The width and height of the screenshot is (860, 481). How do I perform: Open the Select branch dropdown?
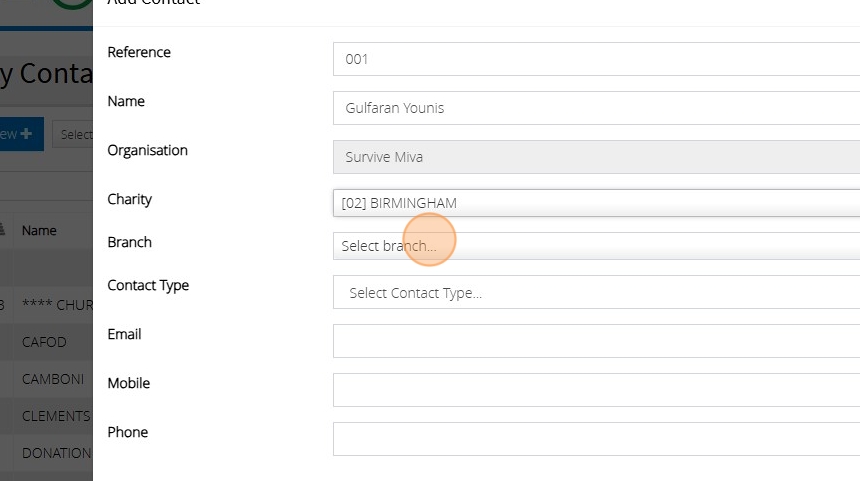(x=596, y=246)
